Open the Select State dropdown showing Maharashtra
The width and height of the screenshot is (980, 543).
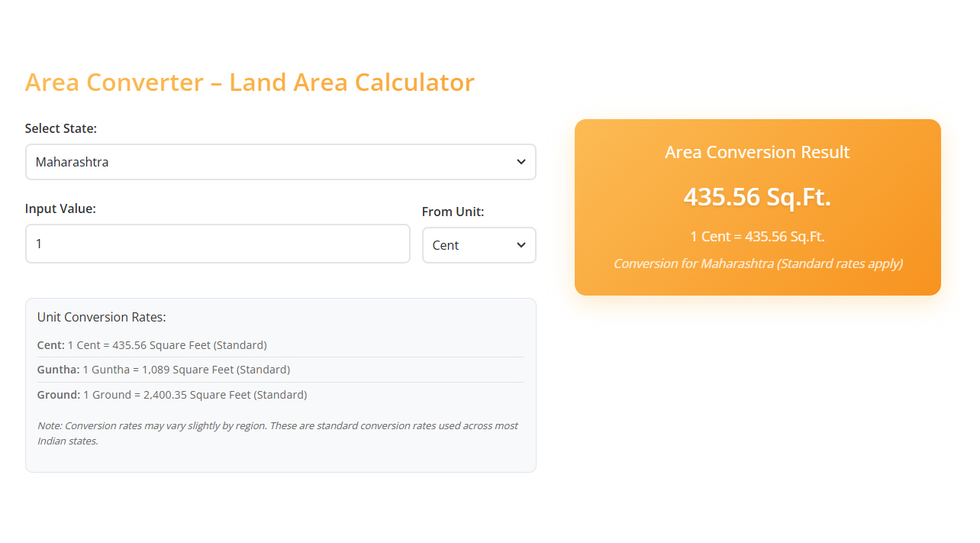coord(267,162)
